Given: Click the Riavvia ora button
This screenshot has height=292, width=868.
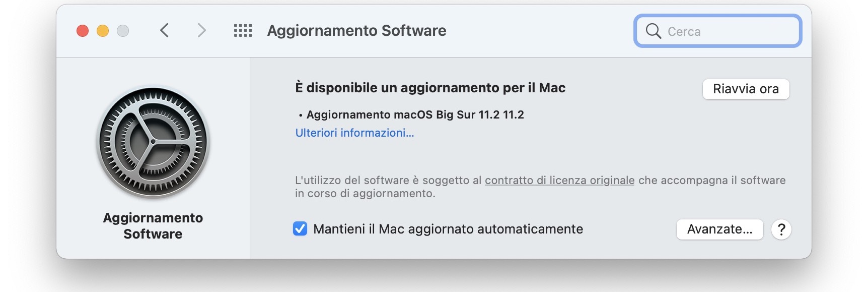Looking at the screenshot, I should pyautogui.click(x=746, y=89).
